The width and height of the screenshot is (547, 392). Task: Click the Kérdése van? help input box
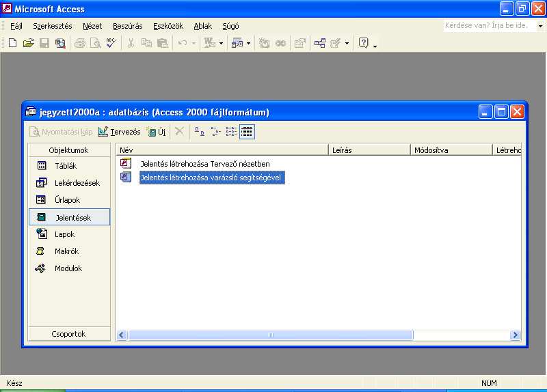tap(490, 26)
